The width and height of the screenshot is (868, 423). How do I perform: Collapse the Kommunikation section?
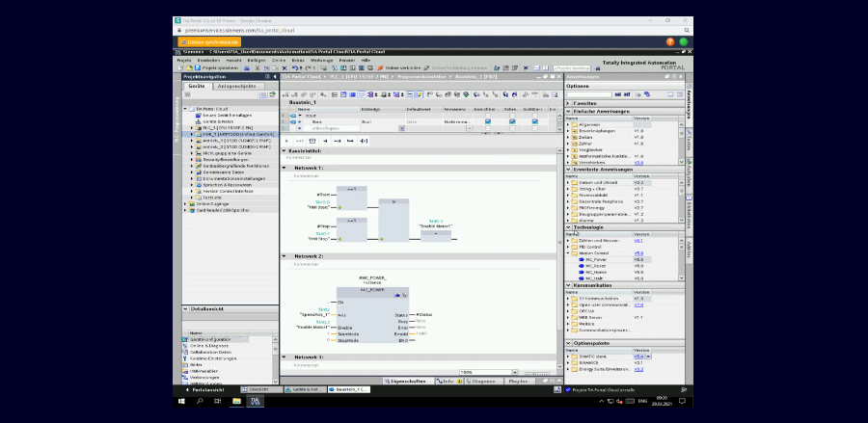point(568,285)
